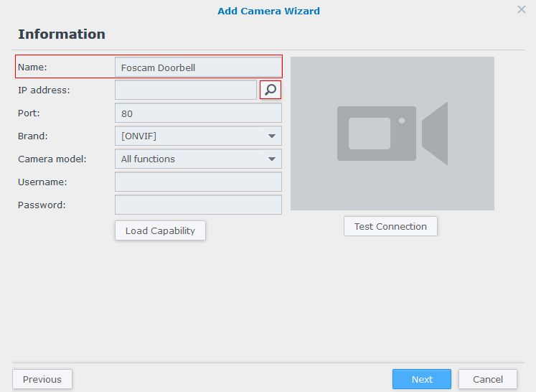Focus the empty IP address input field
Screen dimensions: 536x392
185,90
